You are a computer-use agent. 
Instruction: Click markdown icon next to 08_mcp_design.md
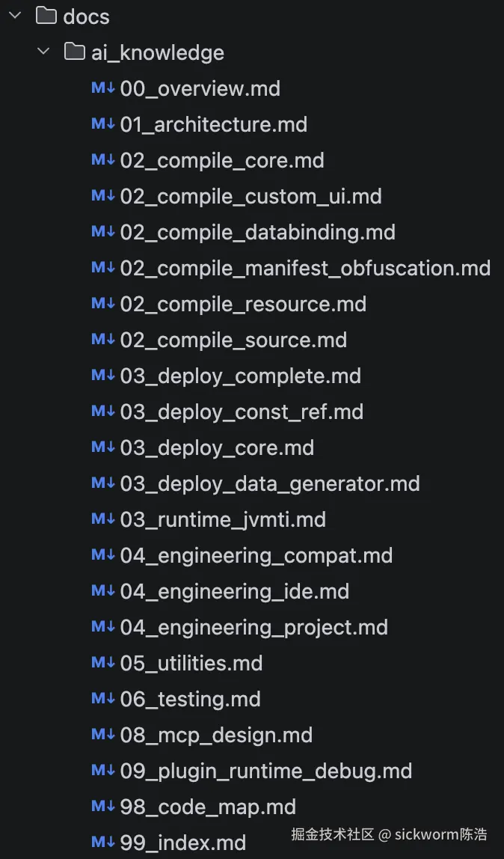102,735
